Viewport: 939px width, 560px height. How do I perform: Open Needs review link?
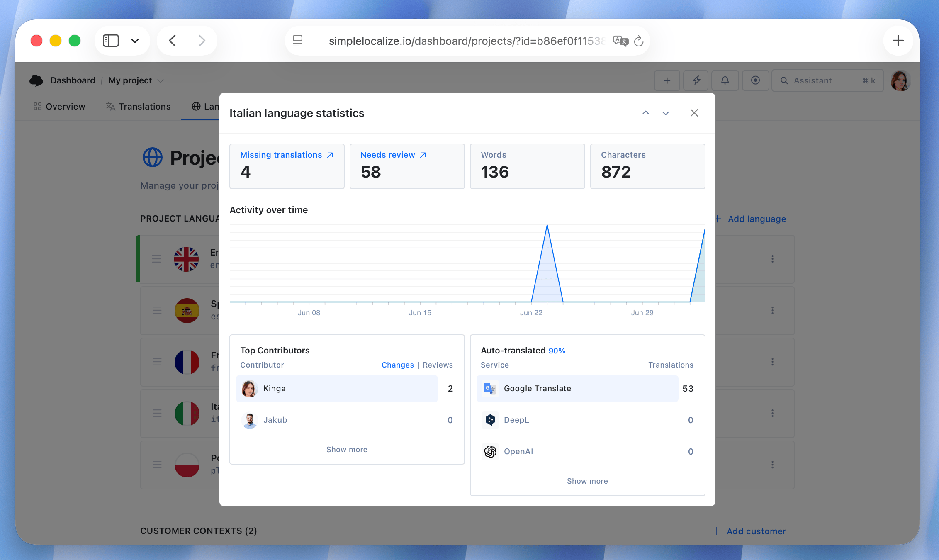pos(393,155)
